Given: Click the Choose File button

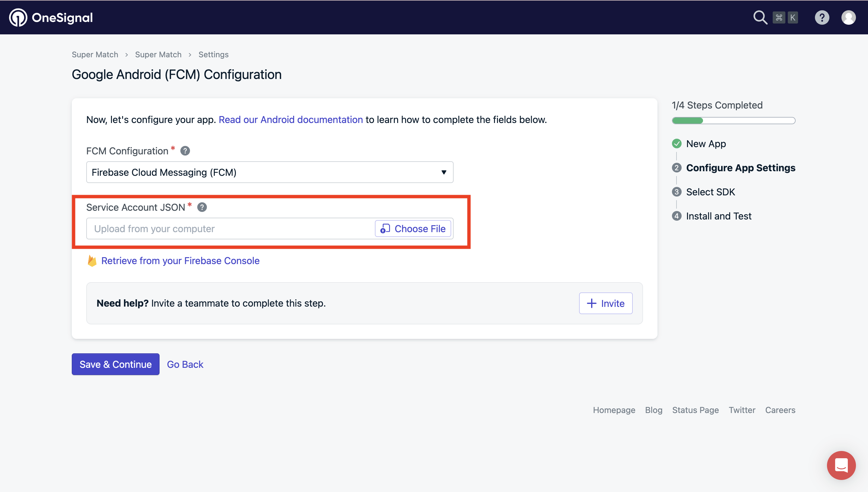Looking at the screenshot, I should [x=413, y=229].
